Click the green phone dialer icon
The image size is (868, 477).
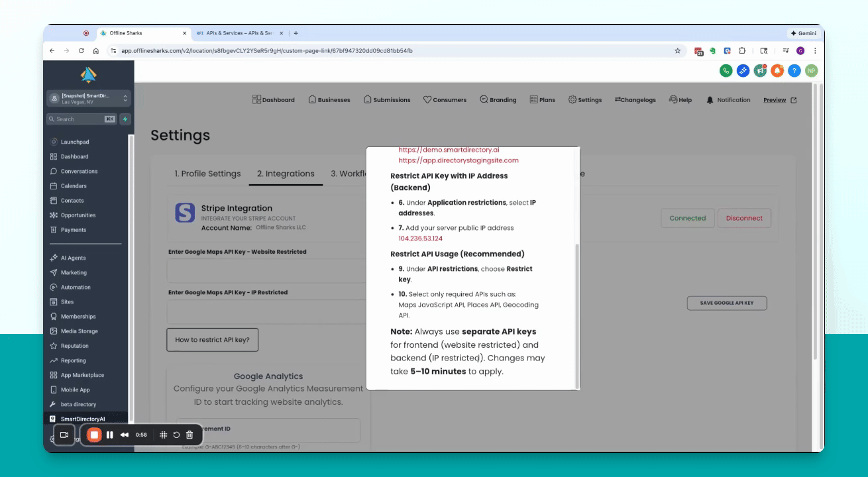pyautogui.click(x=726, y=70)
